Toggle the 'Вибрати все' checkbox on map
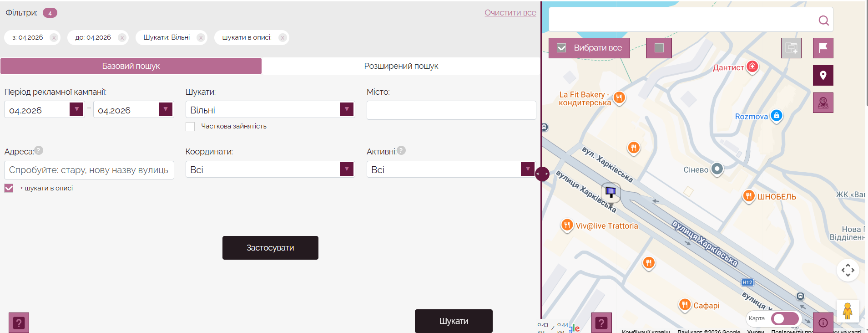This screenshot has height=333, width=868. (x=562, y=48)
